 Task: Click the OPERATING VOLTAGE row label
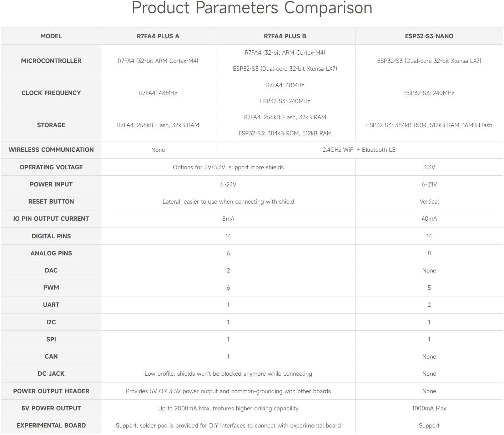click(51, 167)
